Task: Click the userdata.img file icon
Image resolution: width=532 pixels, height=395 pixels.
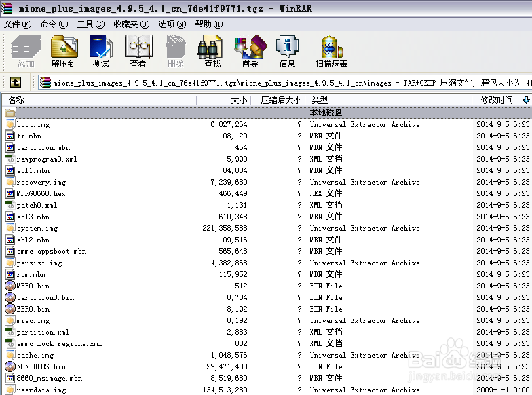Action: 10,390
